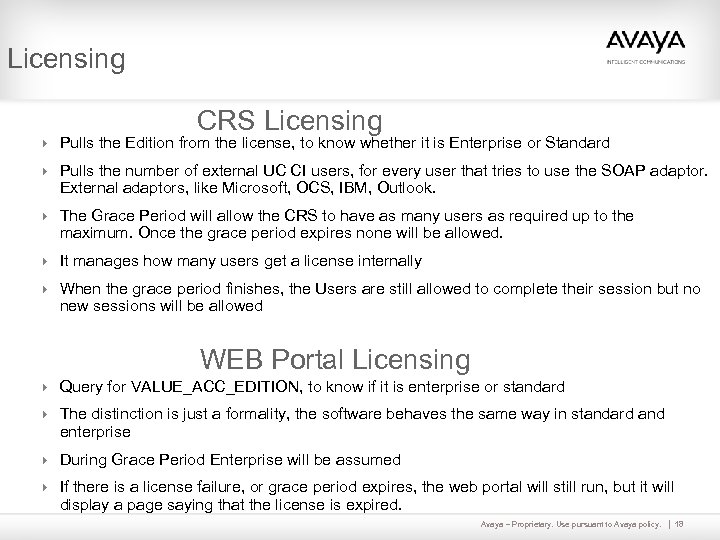Viewport: 720px width, 540px height.
Task: Click the bullet arrow beside "During Grace Period"
Action: 45,460
